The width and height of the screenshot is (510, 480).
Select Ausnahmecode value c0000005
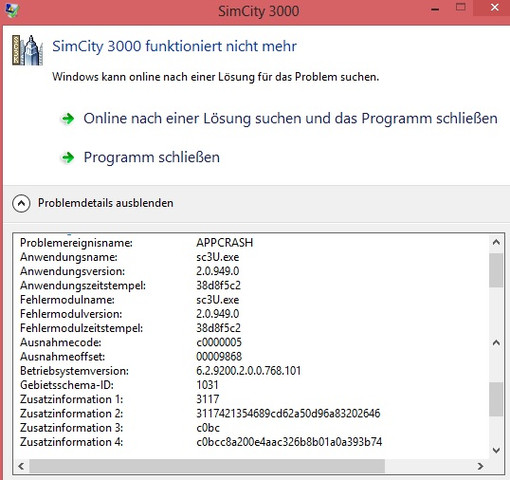pyautogui.click(x=219, y=342)
